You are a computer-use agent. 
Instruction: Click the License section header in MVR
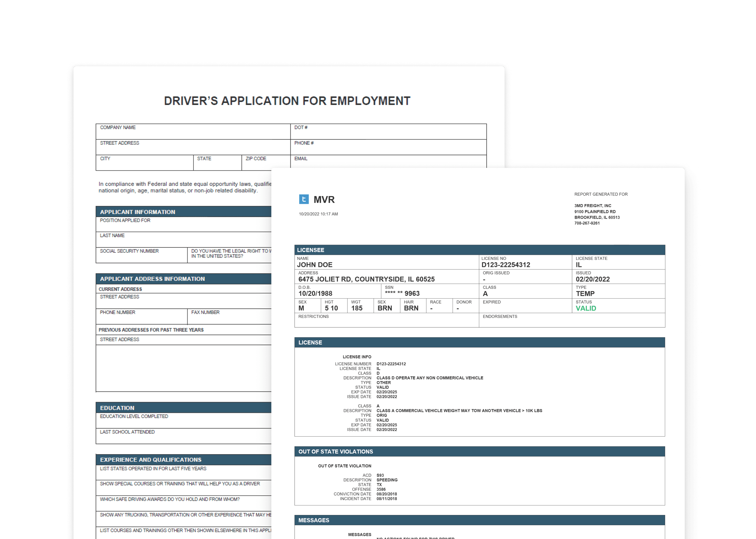(480, 342)
